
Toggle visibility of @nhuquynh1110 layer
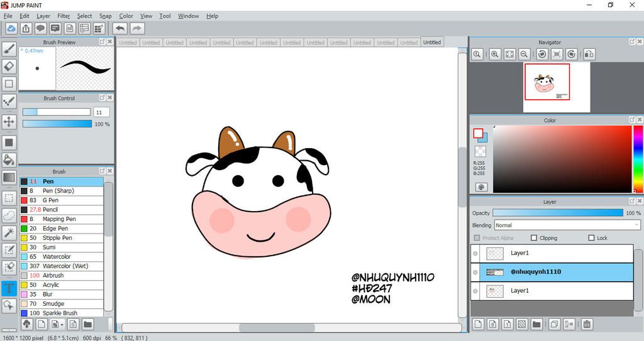point(475,272)
